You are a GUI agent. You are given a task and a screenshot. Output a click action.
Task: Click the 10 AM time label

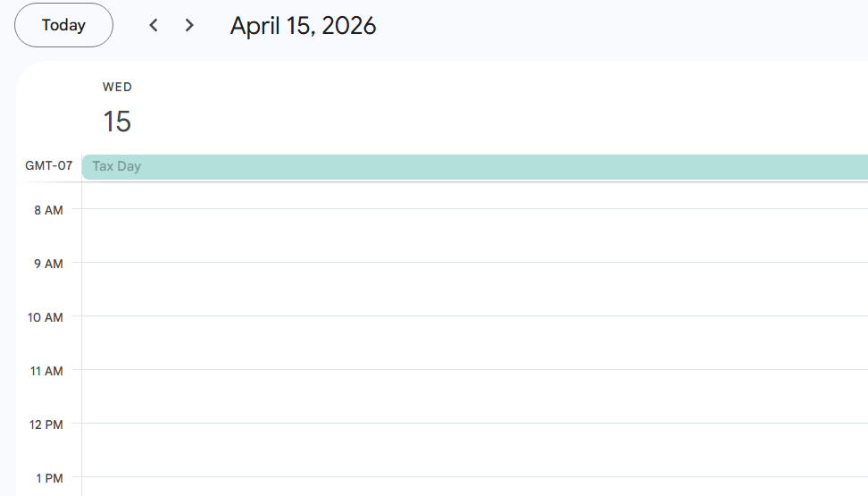46,317
